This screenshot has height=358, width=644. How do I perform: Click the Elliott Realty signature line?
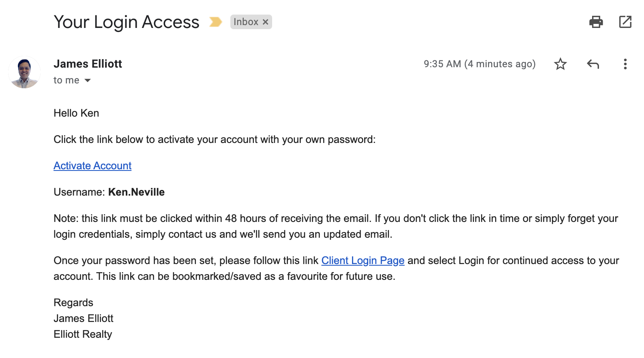(83, 334)
